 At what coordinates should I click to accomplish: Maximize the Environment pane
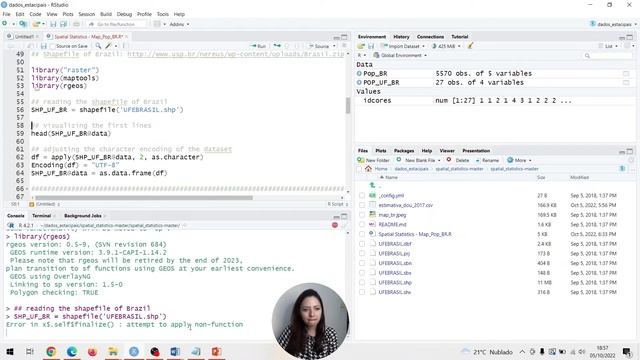point(629,37)
